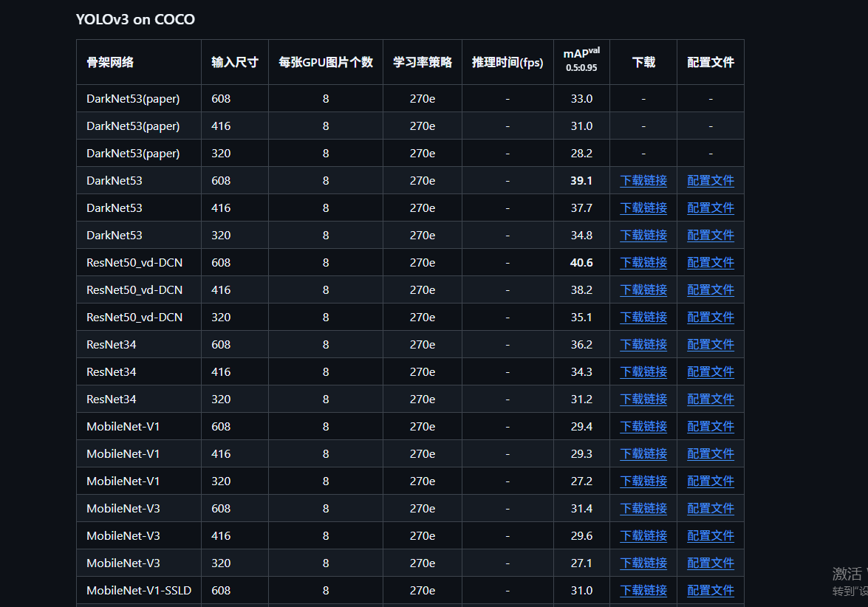Click the 27.1 mAP cell

(581, 563)
